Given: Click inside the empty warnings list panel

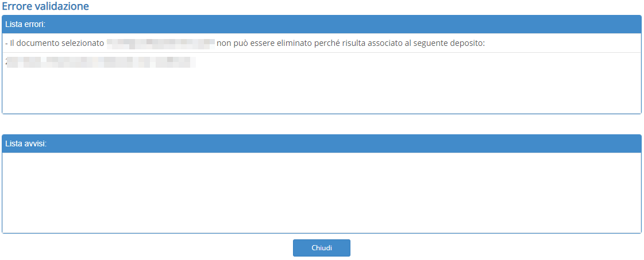Looking at the screenshot, I should tap(322, 192).
